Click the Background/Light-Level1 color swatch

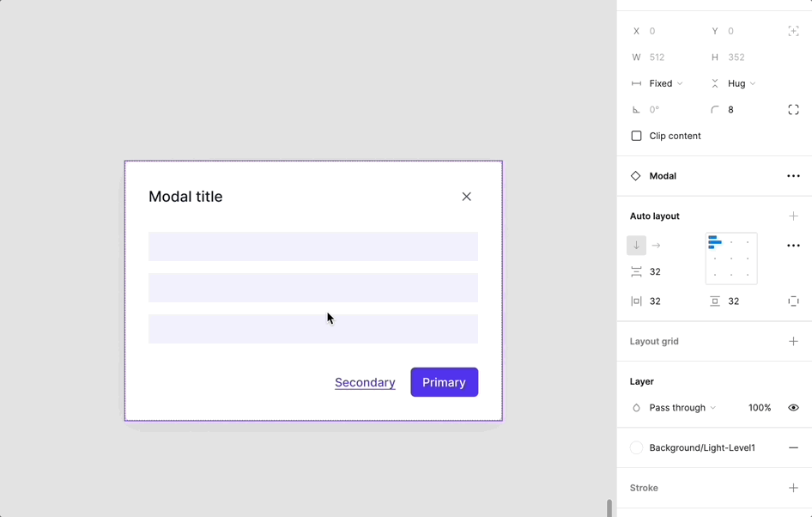coord(636,447)
